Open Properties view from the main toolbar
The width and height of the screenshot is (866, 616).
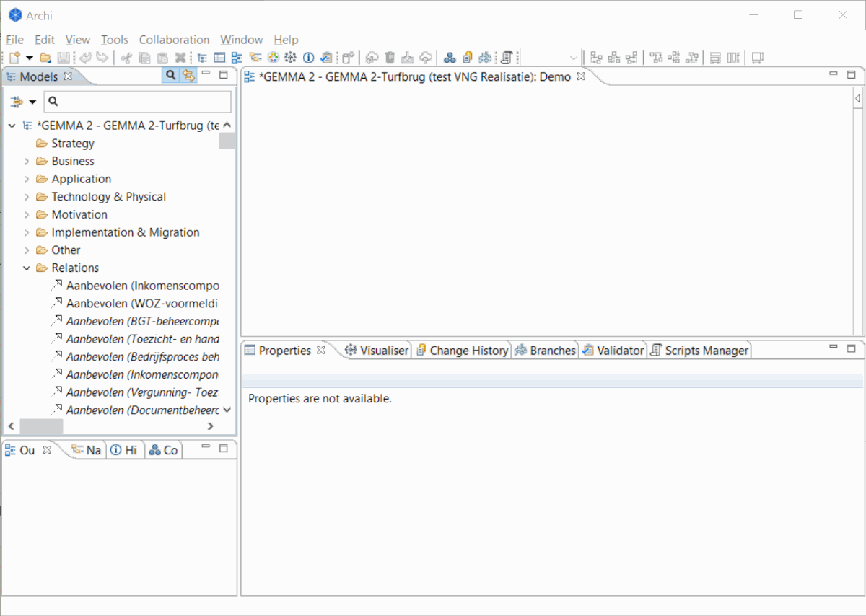(x=220, y=58)
